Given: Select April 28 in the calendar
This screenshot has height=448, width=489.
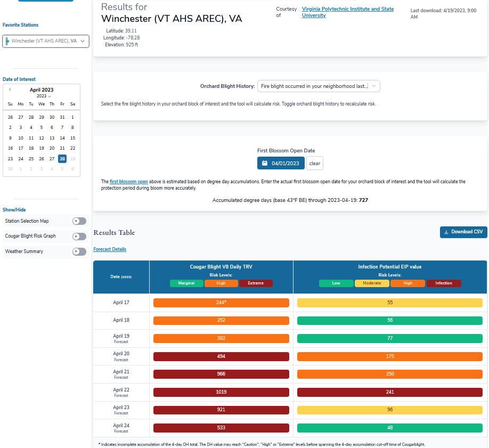Looking at the screenshot, I should point(62,159).
